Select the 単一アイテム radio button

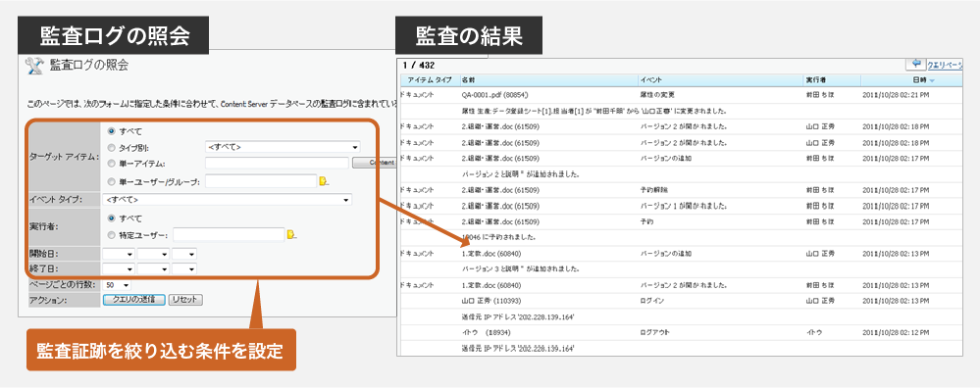tap(111, 164)
